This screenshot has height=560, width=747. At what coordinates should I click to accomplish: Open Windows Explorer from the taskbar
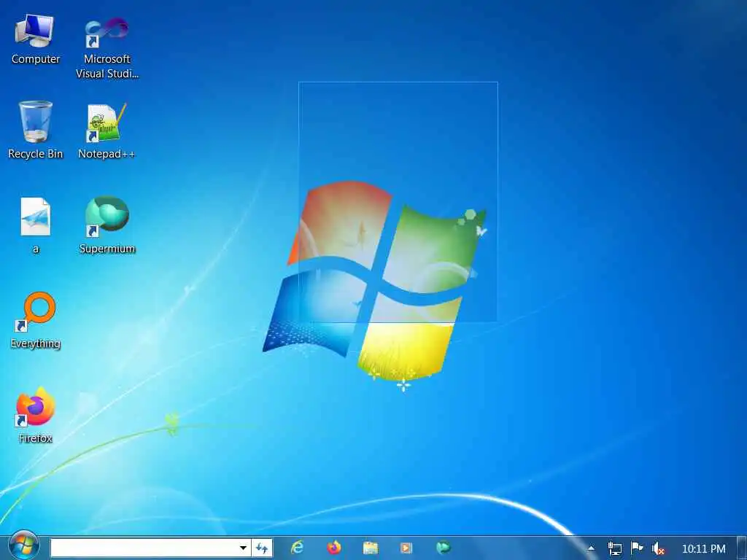click(370, 548)
